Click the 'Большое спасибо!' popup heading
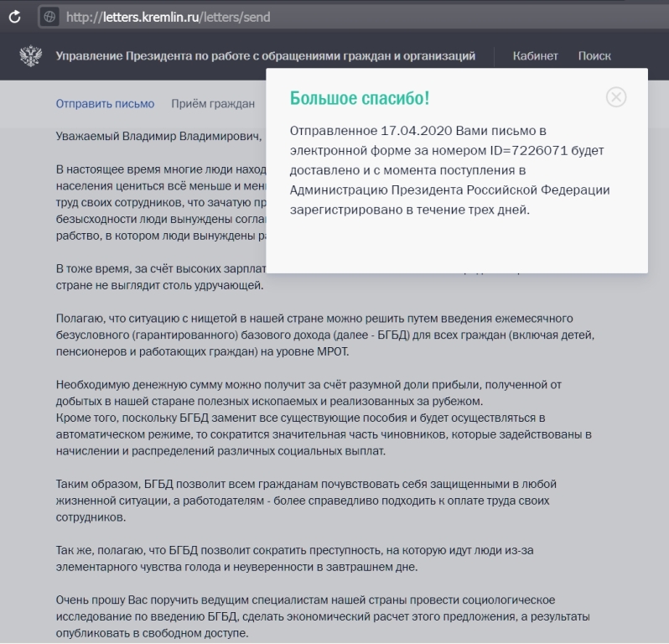 click(359, 98)
